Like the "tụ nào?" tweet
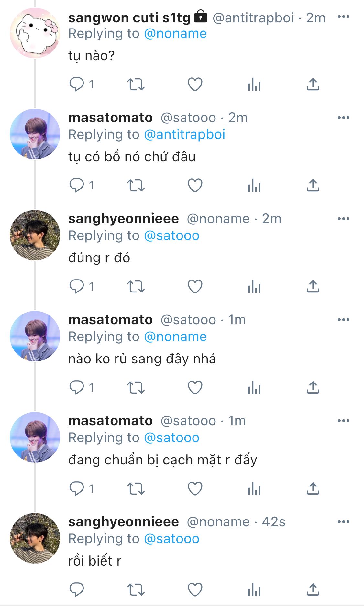 195,85
